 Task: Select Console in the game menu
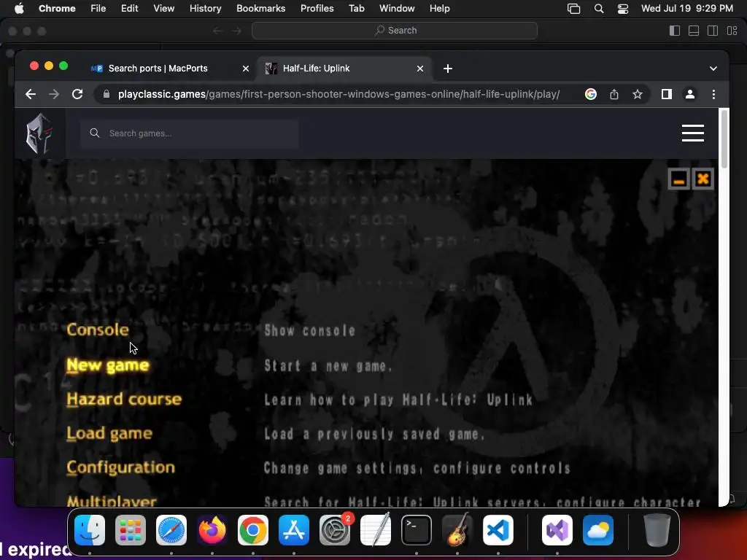98,330
